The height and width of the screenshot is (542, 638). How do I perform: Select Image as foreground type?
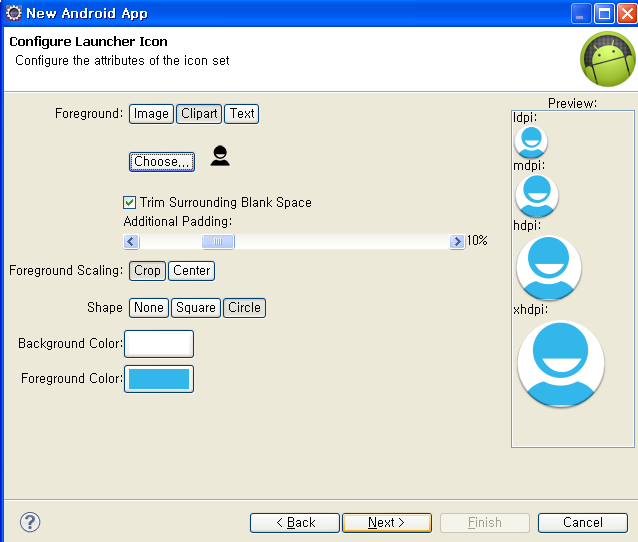pyautogui.click(x=151, y=114)
